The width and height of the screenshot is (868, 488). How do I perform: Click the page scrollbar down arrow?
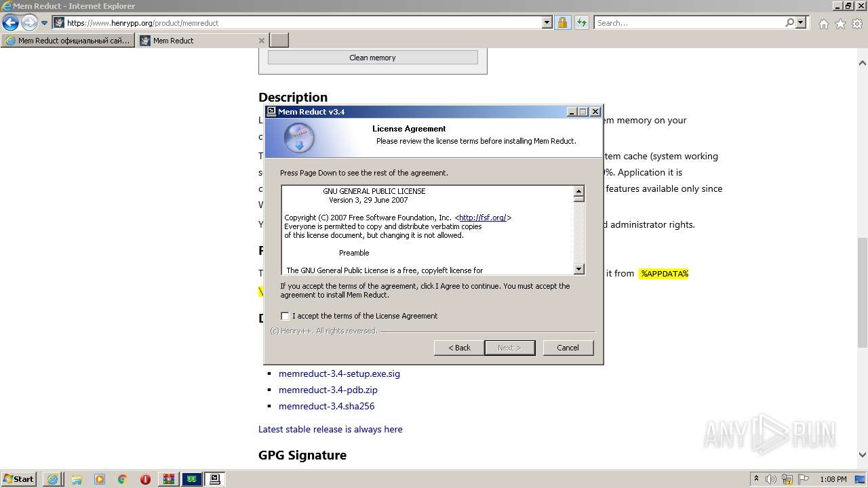862,455
